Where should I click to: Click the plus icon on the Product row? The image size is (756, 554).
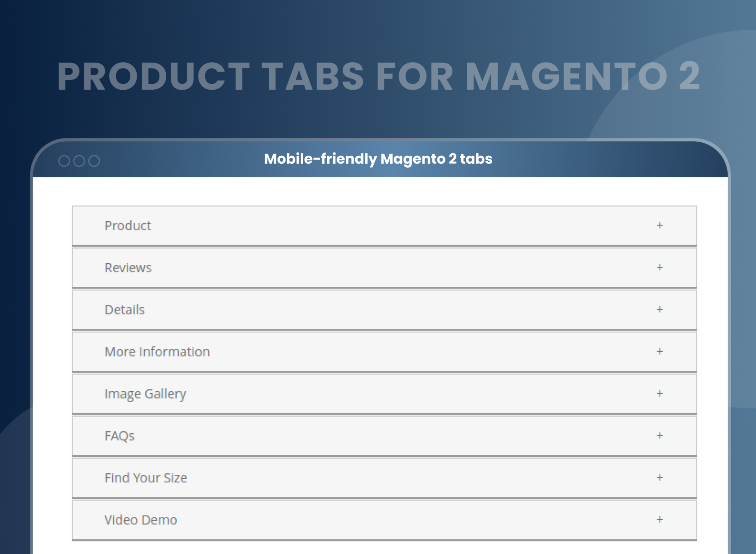(659, 225)
